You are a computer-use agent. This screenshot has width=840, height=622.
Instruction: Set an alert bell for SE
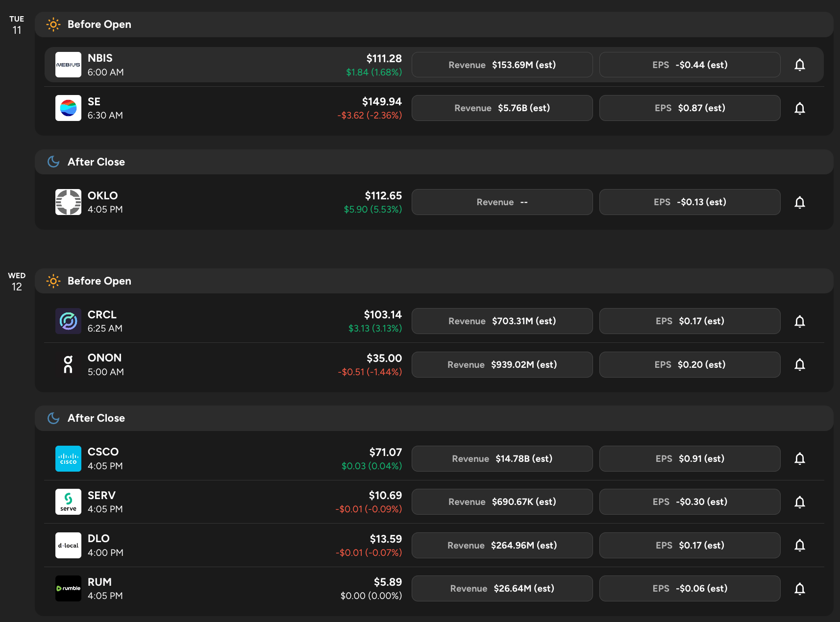pyautogui.click(x=799, y=108)
